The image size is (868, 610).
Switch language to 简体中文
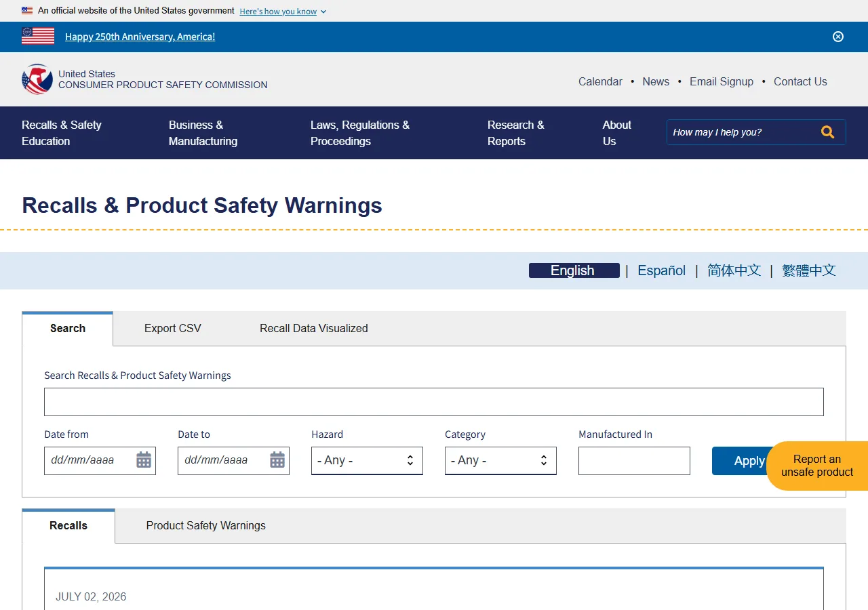pos(734,270)
